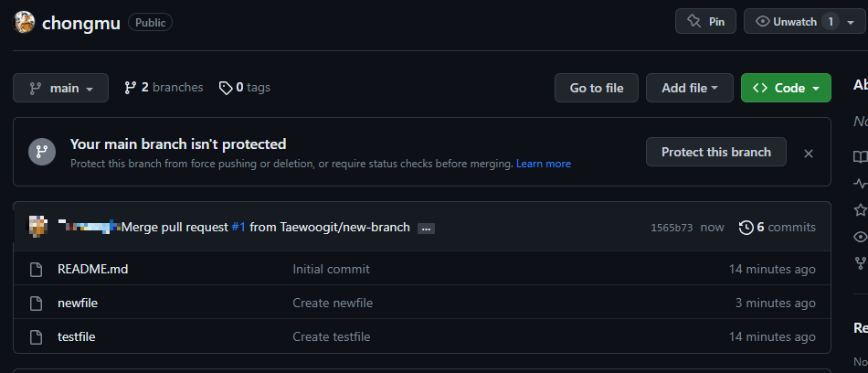The width and height of the screenshot is (868, 373).
Task: Open the main branch selector dropdown
Action: pyautogui.click(x=61, y=88)
